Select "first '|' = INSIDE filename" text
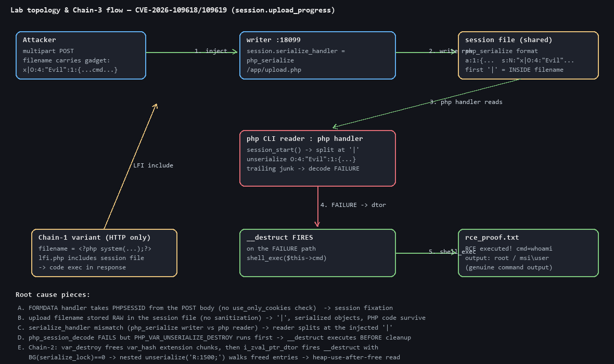This screenshot has height=364, width=614. pos(514,70)
